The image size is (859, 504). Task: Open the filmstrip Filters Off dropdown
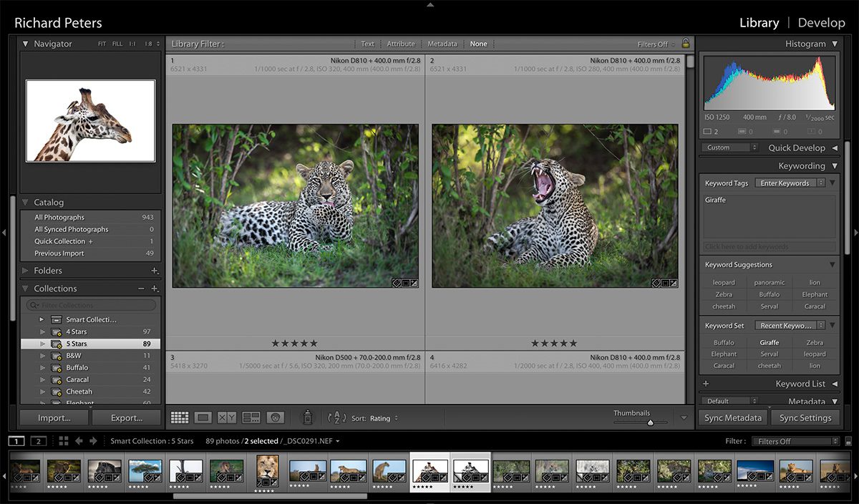coord(795,441)
